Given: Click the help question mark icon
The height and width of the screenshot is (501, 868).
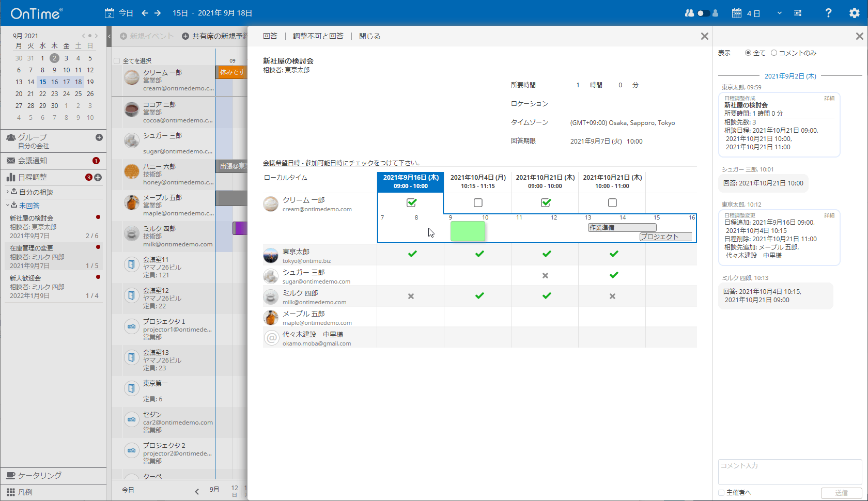Looking at the screenshot, I should pyautogui.click(x=828, y=13).
